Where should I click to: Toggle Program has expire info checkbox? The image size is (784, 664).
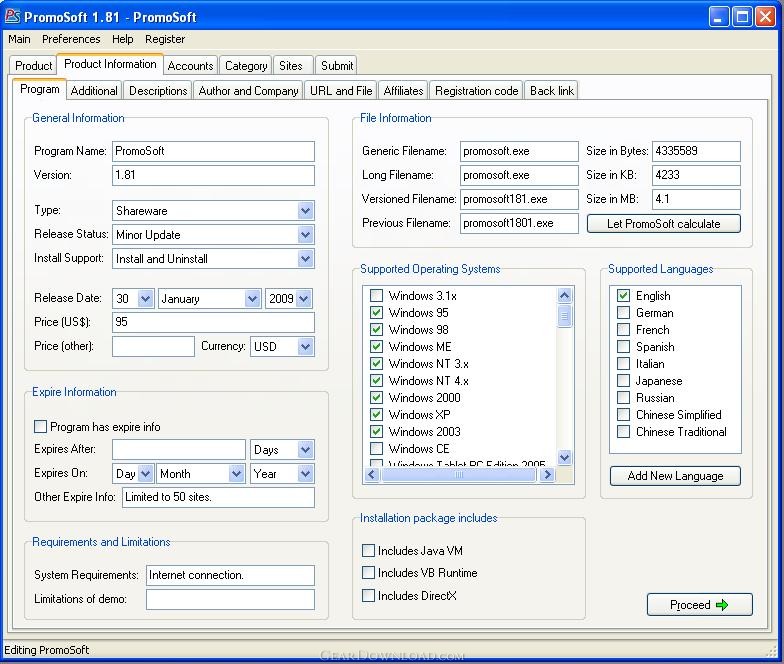tap(40, 426)
